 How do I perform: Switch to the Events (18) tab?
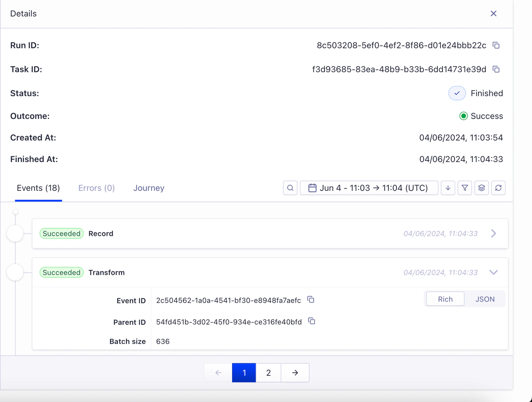coord(38,188)
